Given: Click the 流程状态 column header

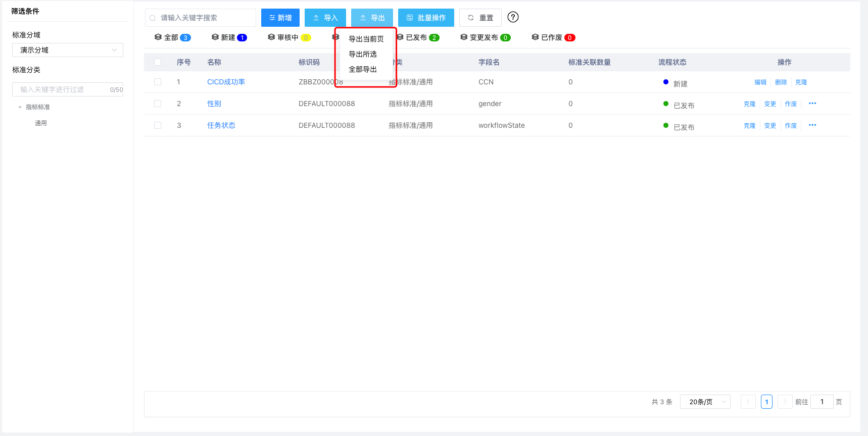Looking at the screenshot, I should click(672, 62).
